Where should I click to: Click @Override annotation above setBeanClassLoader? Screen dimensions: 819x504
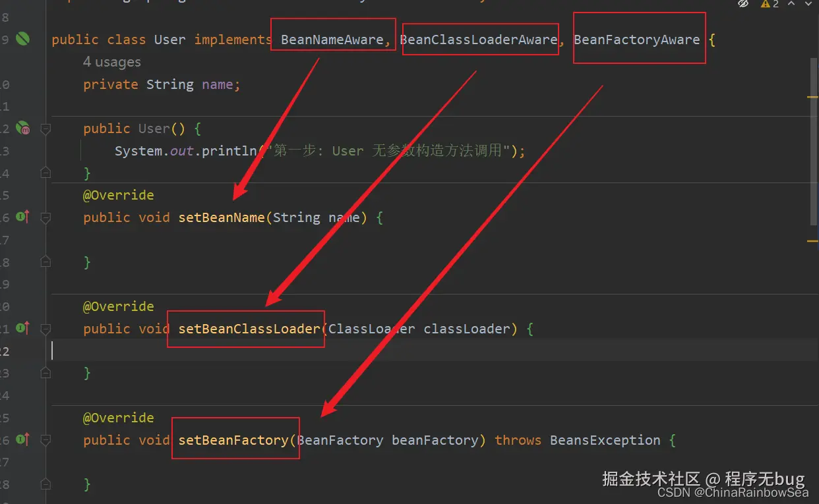pos(119,306)
